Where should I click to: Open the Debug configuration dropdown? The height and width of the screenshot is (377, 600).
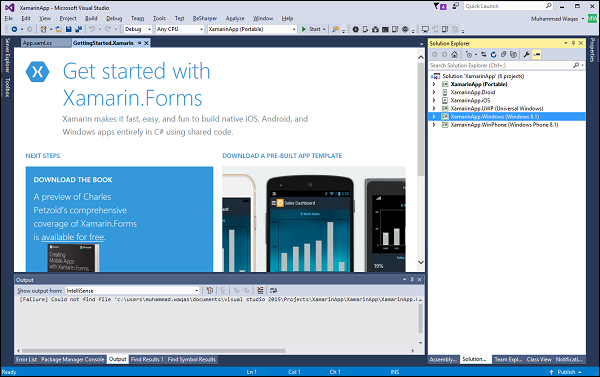(x=138, y=29)
